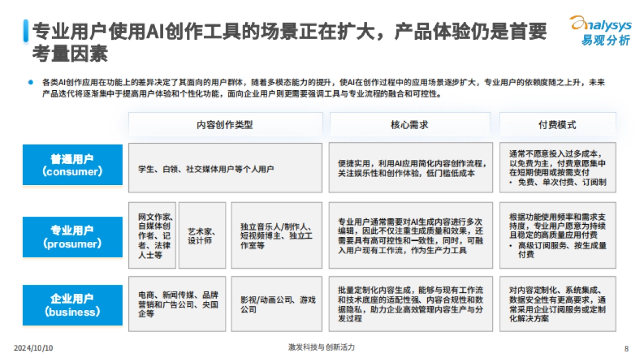
Task: Toggle the 付费模式 column header
Action: (557, 123)
